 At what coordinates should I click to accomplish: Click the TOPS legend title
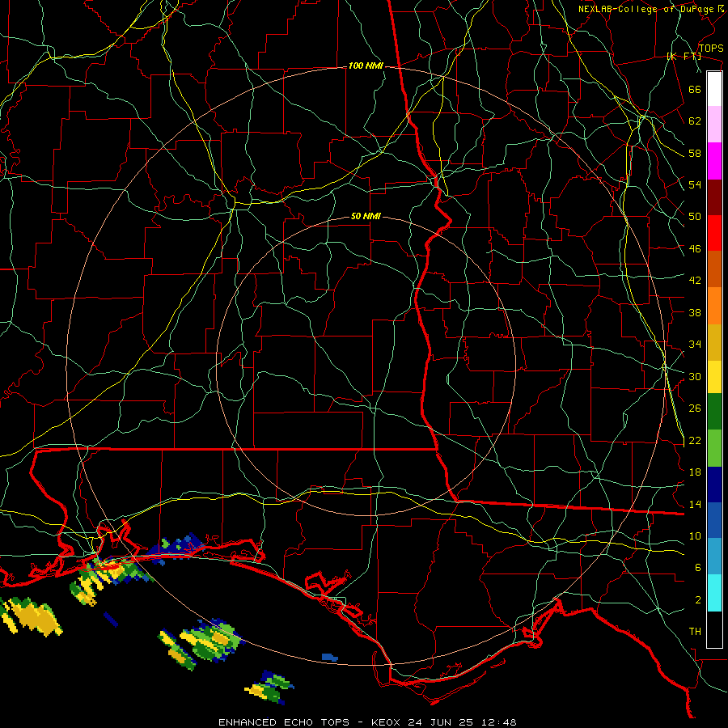[x=711, y=49]
